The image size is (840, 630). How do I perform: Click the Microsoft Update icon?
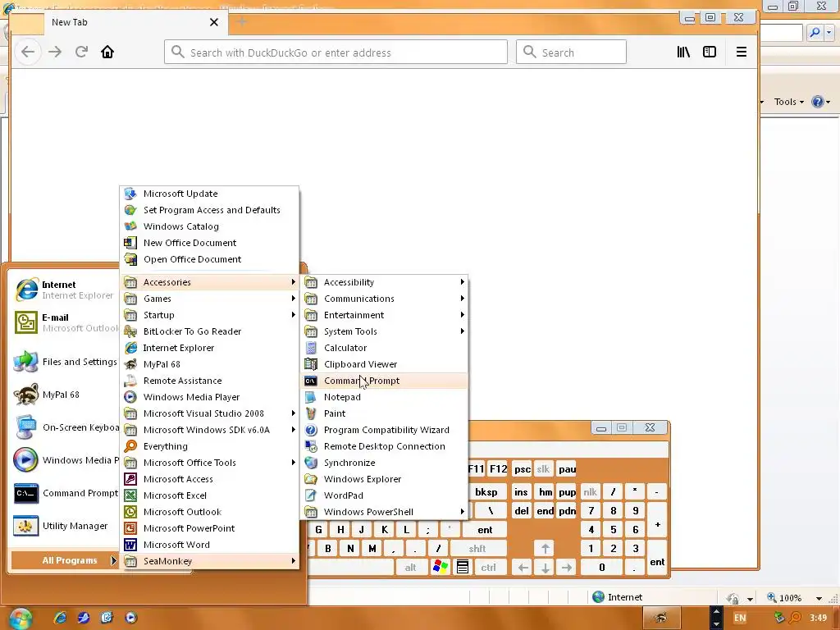coord(130,194)
